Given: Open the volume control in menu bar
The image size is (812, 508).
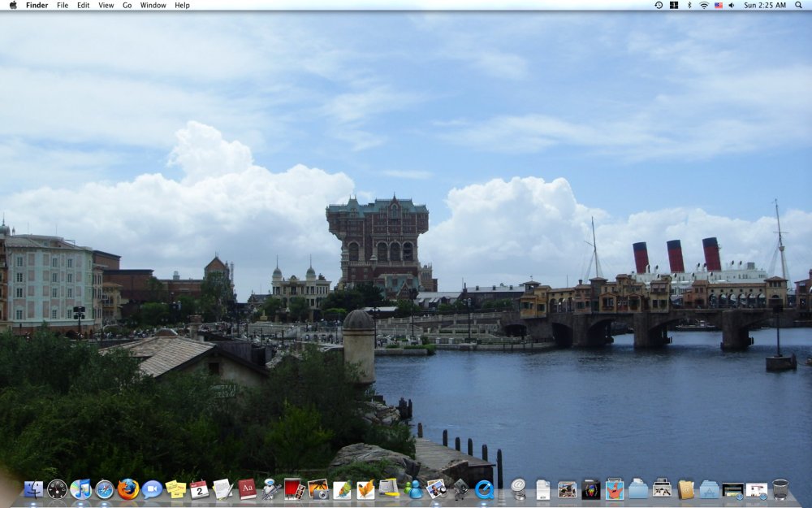Looking at the screenshot, I should click(731, 5).
